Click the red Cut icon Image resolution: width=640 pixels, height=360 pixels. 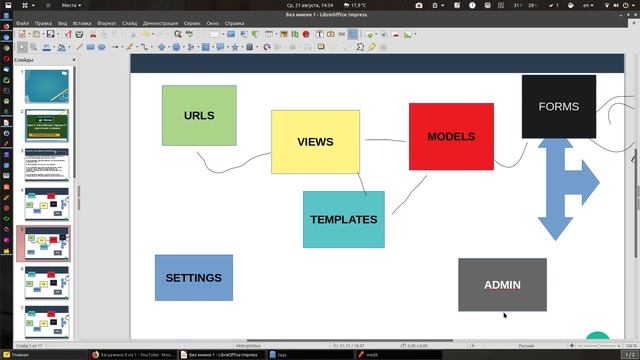93,35
